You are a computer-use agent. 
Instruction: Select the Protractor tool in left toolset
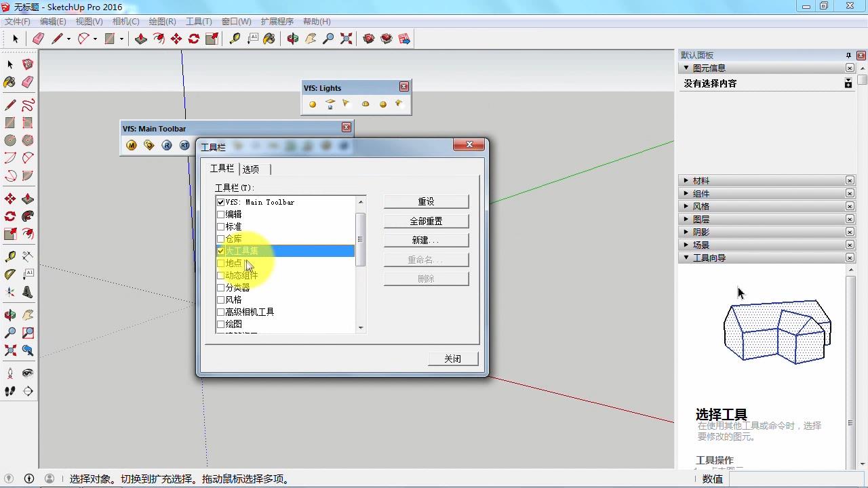pyautogui.click(x=10, y=274)
